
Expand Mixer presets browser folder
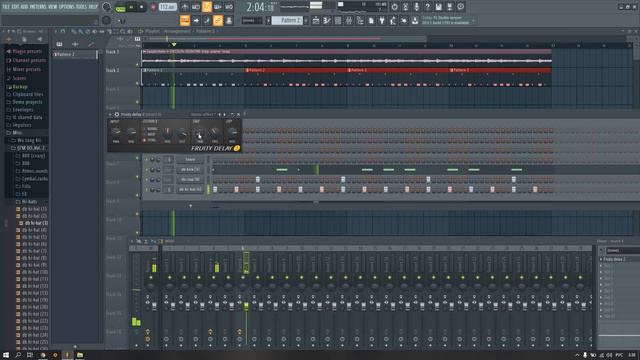[26, 69]
